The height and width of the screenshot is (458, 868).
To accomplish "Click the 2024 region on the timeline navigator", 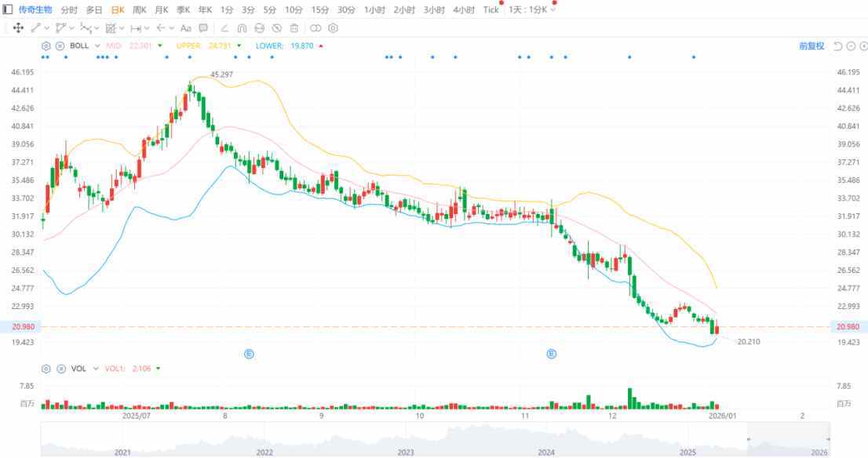I will click(546, 453).
